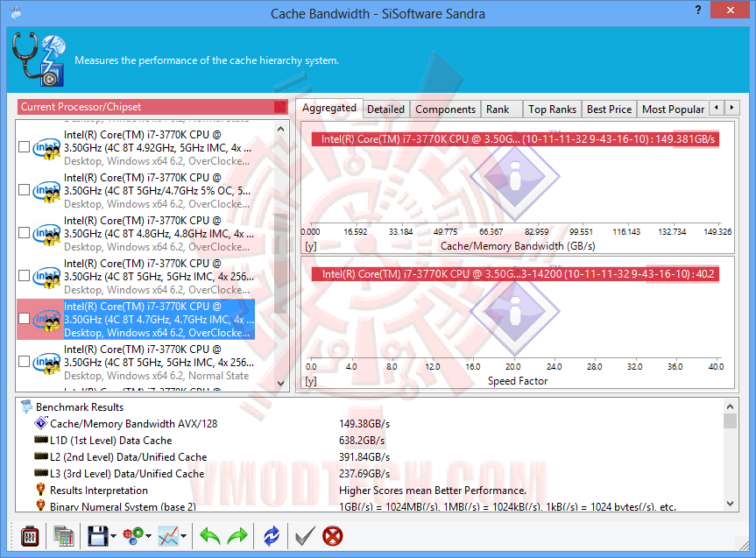756x558 pixels.
Task: Click the Sandra app icon in title bar
Action: click(x=16, y=11)
